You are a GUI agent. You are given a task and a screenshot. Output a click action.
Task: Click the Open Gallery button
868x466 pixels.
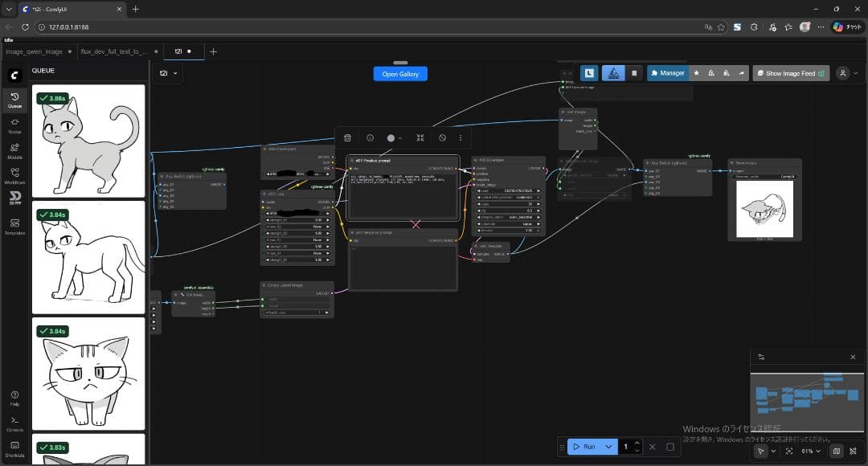coord(400,74)
